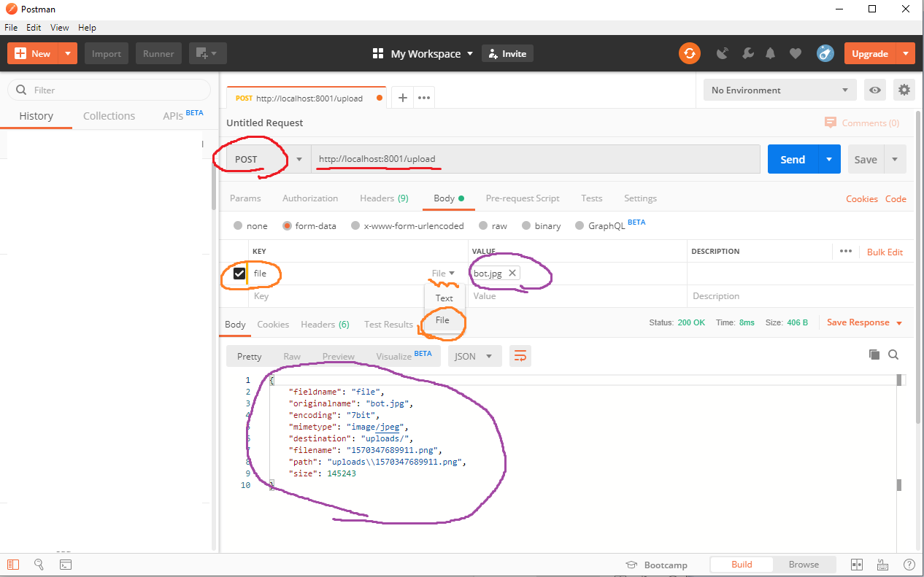The image size is (924, 577).
Task: Open the console icon in the status bar
Action: click(x=66, y=564)
